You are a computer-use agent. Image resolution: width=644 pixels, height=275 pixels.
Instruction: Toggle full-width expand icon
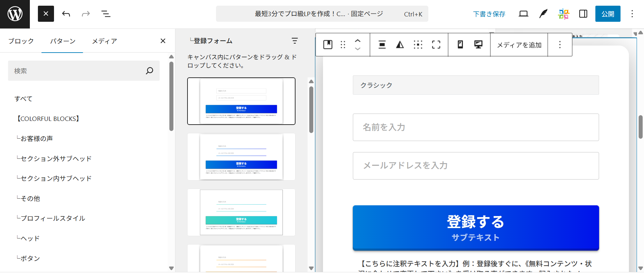(436, 45)
